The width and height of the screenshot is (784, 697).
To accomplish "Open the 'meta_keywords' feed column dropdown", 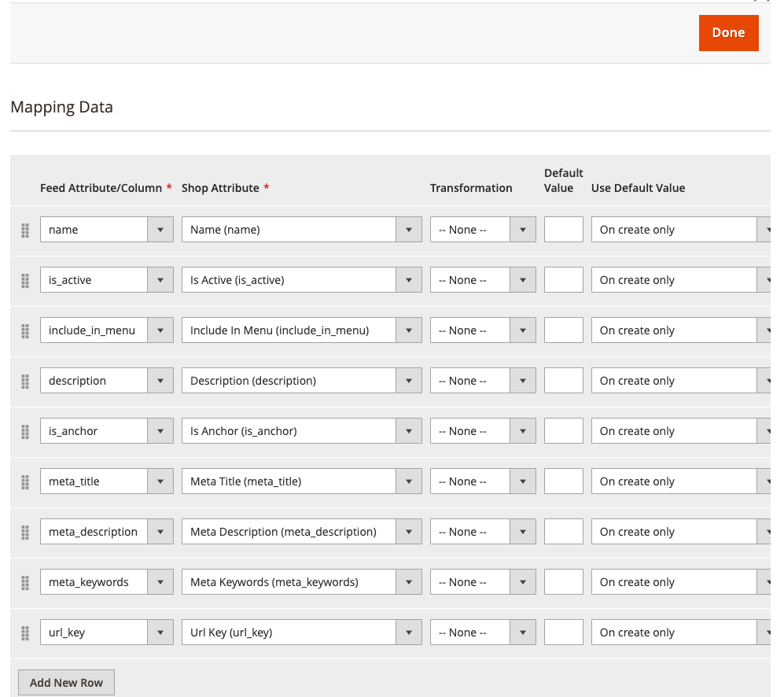I will [x=106, y=582].
